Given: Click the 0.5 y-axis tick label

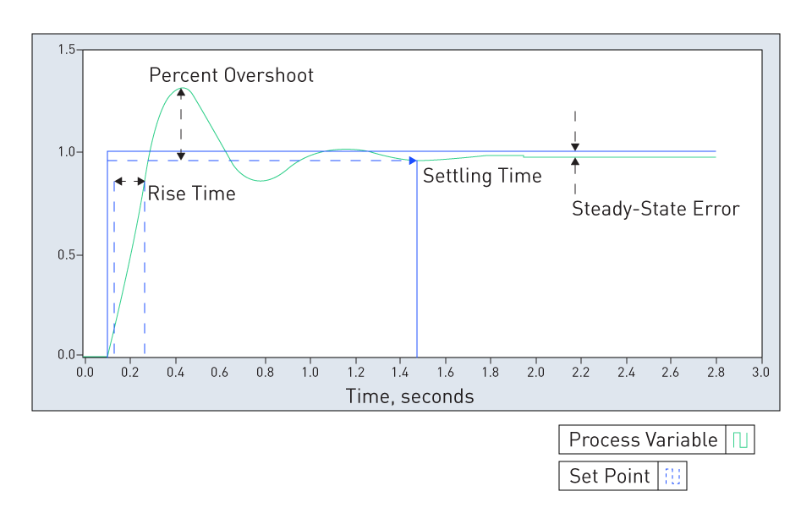Looking at the screenshot, I should pos(66,255).
